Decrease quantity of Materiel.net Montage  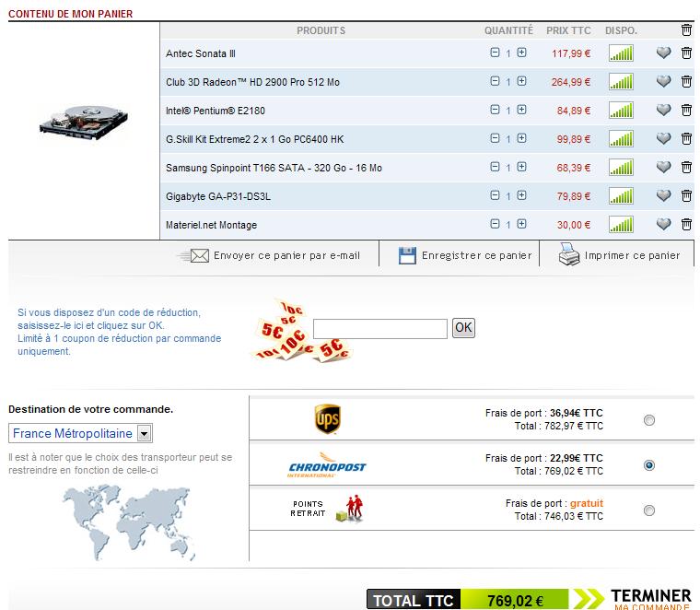click(495, 224)
